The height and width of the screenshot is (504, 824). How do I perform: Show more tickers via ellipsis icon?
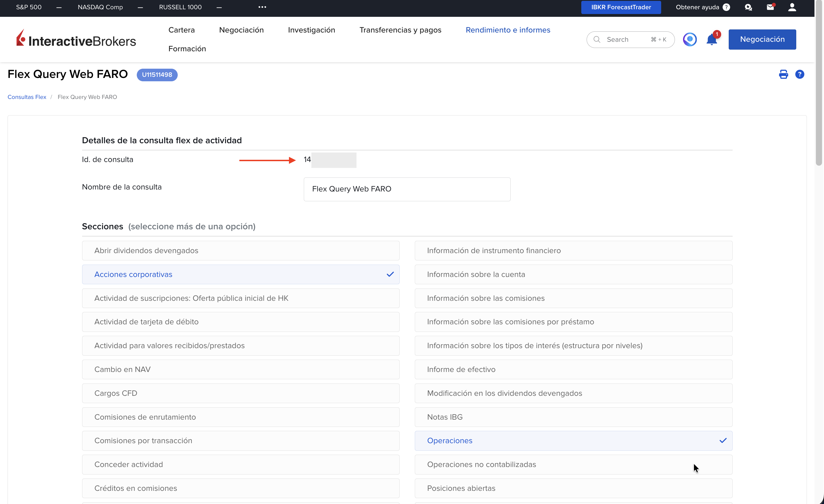[x=262, y=7]
